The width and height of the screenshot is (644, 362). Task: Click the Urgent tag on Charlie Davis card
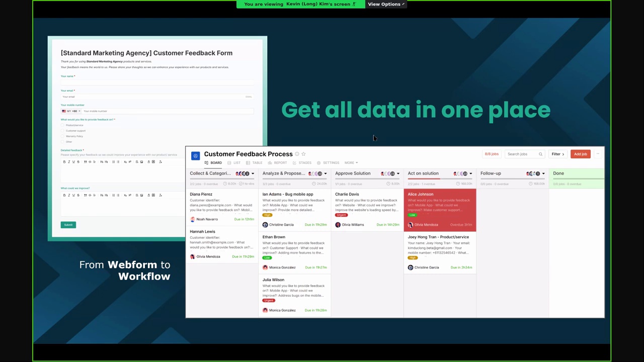click(x=341, y=215)
